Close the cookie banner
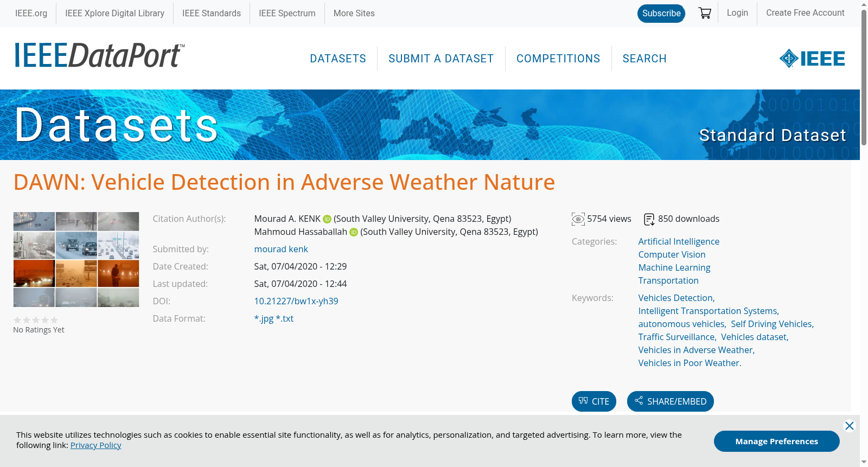The image size is (868, 467). [x=850, y=426]
